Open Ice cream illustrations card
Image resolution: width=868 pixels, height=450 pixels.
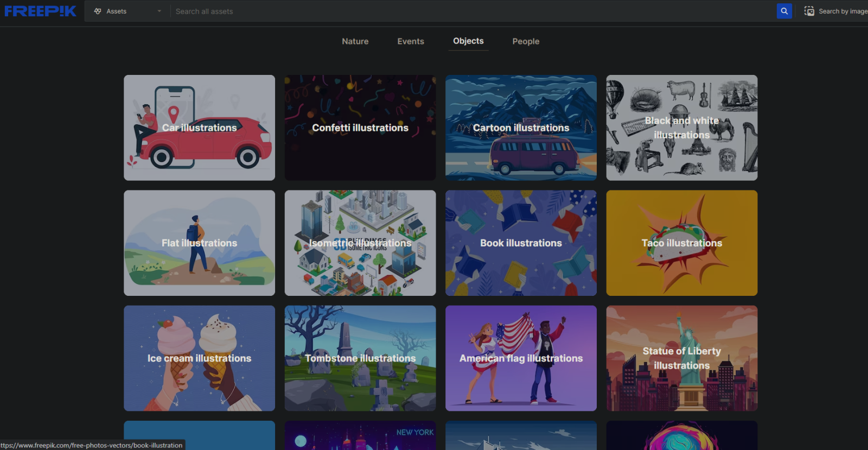click(199, 358)
